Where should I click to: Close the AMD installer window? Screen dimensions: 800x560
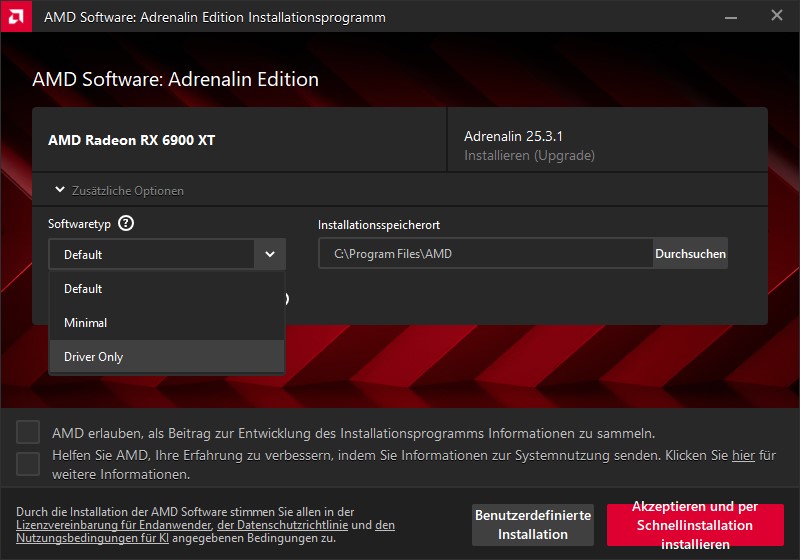point(777,16)
